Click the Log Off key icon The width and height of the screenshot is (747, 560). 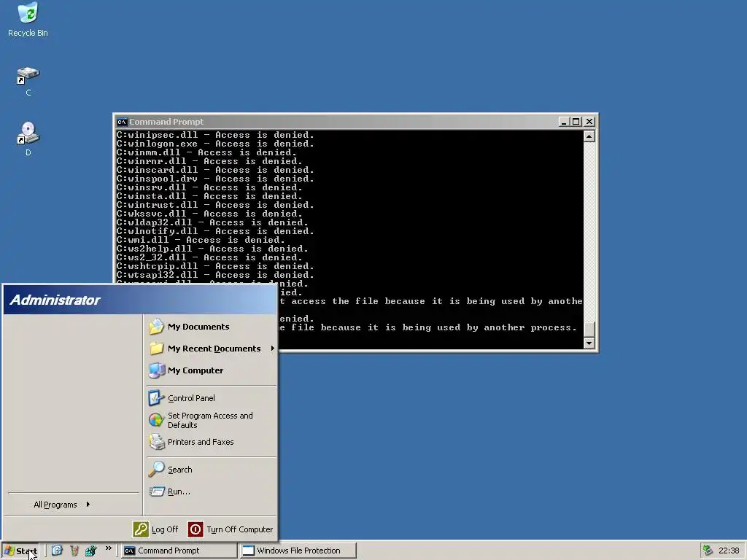tap(141, 529)
